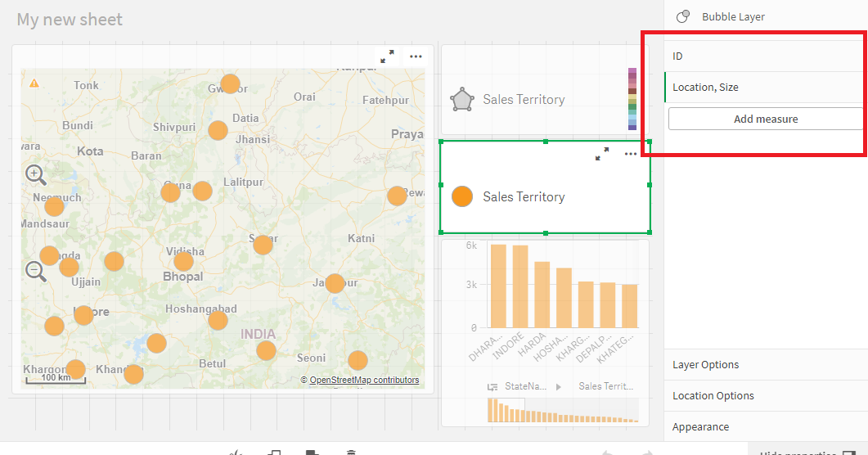Open the map chart's three-dot menu
This screenshot has width=868, height=455.
(416, 56)
